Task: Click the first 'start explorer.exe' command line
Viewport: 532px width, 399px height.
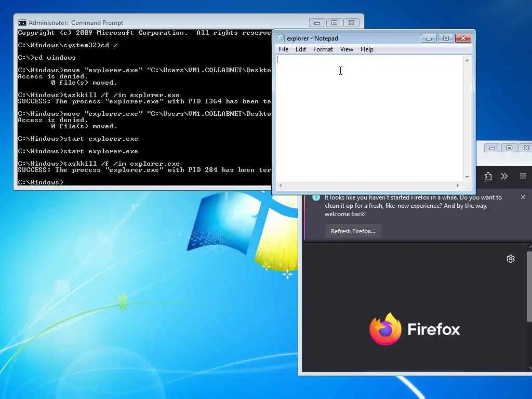Action: coord(78,139)
